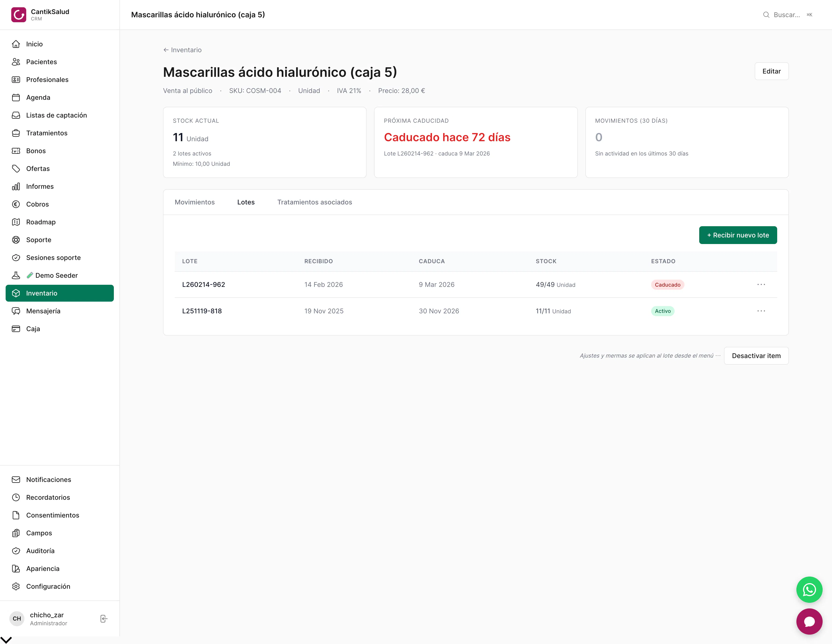Open Informes bar chart icon
Image resolution: width=832 pixels, height=644 pixels.
click(x=16, y=187)
